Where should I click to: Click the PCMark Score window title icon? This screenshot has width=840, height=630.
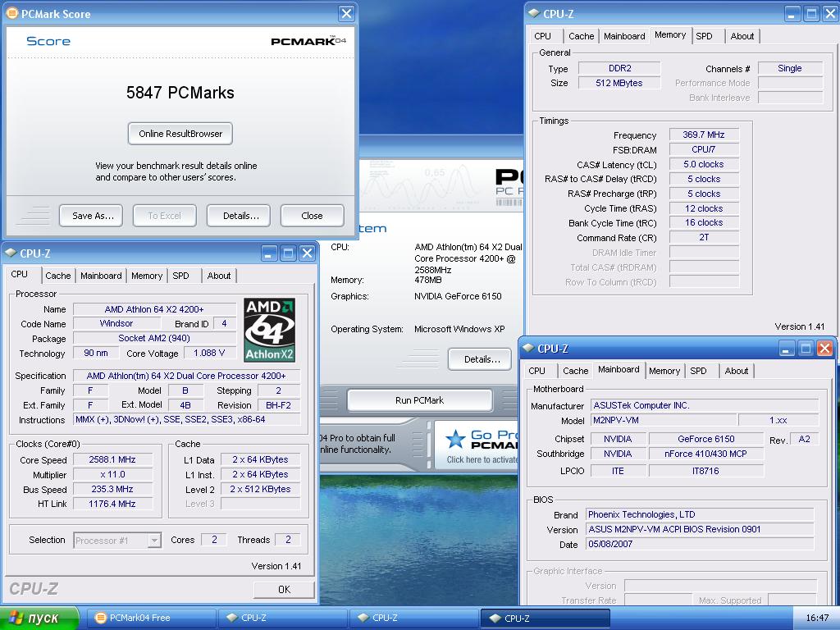coord(11,14)
